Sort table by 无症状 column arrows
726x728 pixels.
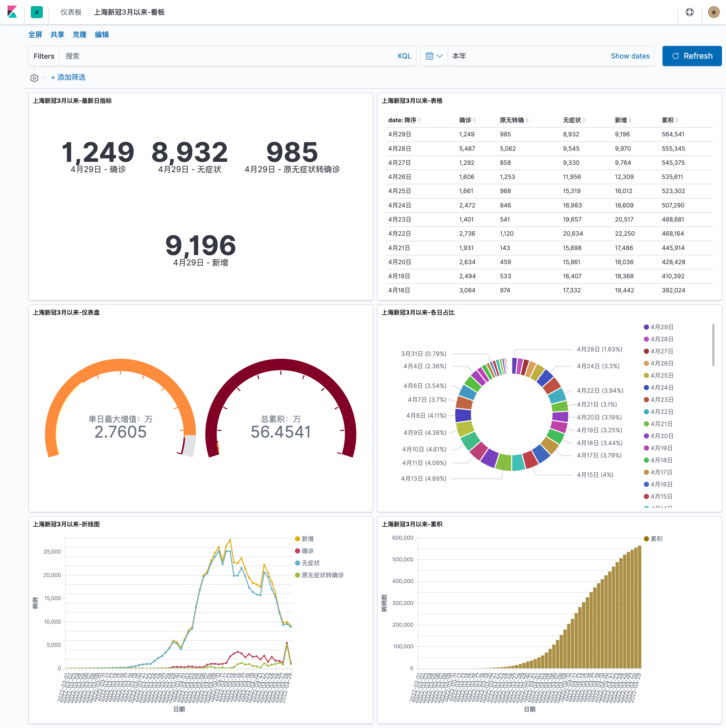point(584,120)
